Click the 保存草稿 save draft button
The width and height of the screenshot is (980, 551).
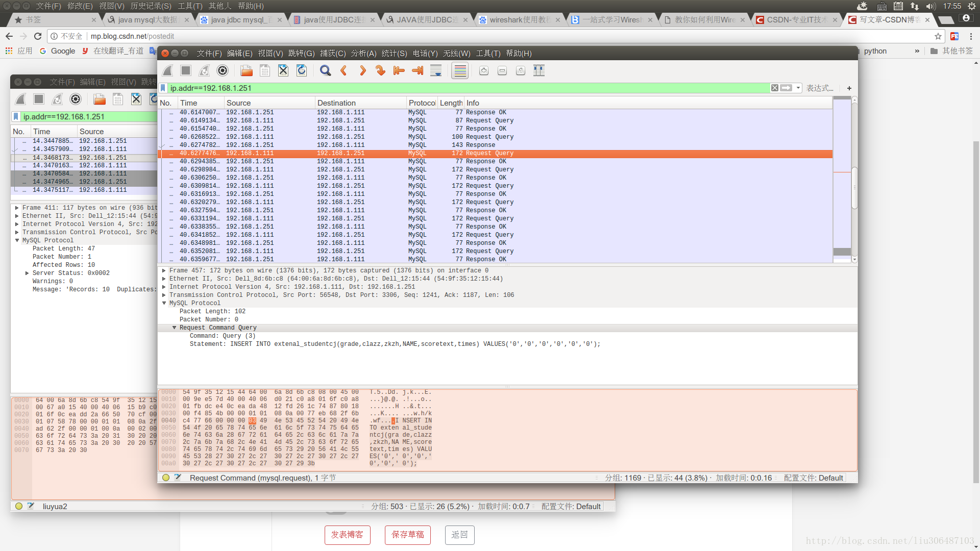coord(408,535)
